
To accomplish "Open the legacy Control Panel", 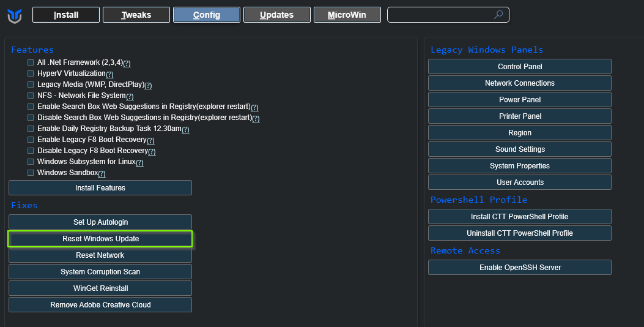I will pos(520,67).
